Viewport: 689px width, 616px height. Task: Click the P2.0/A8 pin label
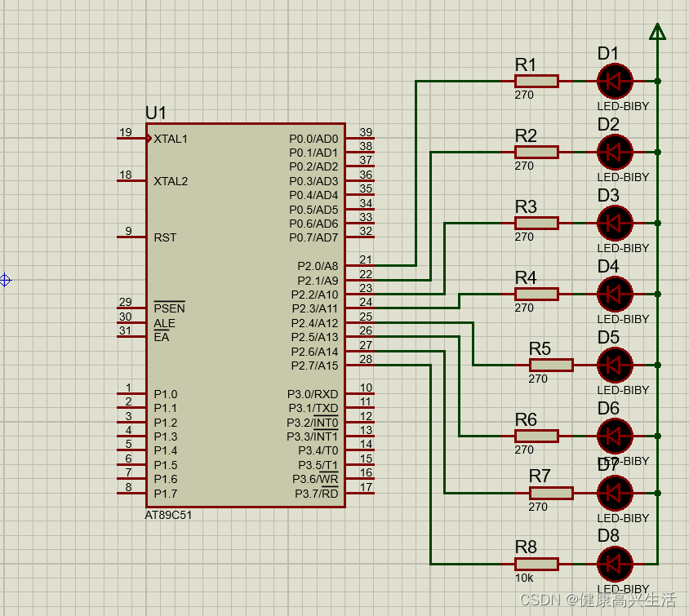(318, 266)
